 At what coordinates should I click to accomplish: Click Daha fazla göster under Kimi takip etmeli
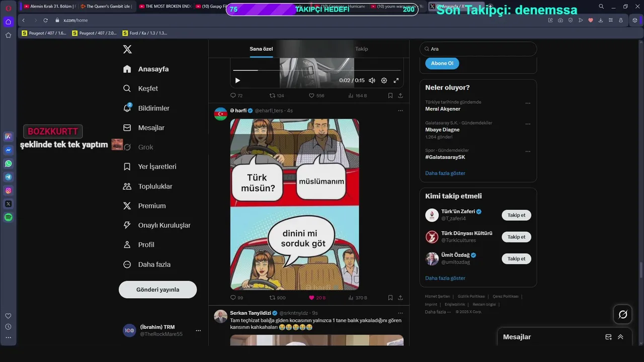(x=445, y=278)
